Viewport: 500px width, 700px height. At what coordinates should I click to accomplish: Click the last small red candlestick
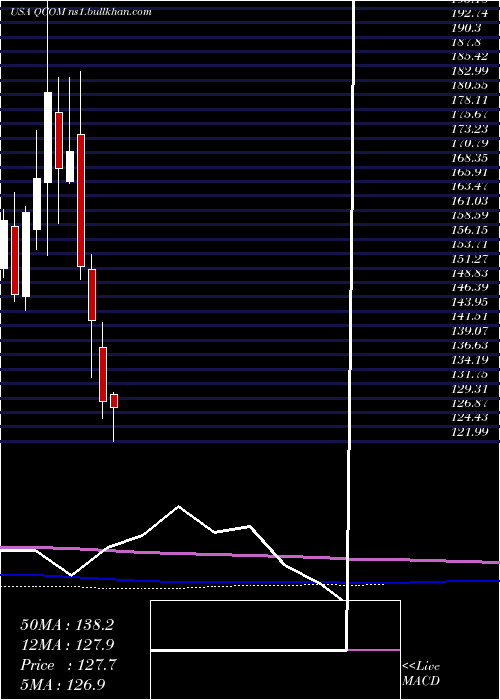tap(114, 401)
